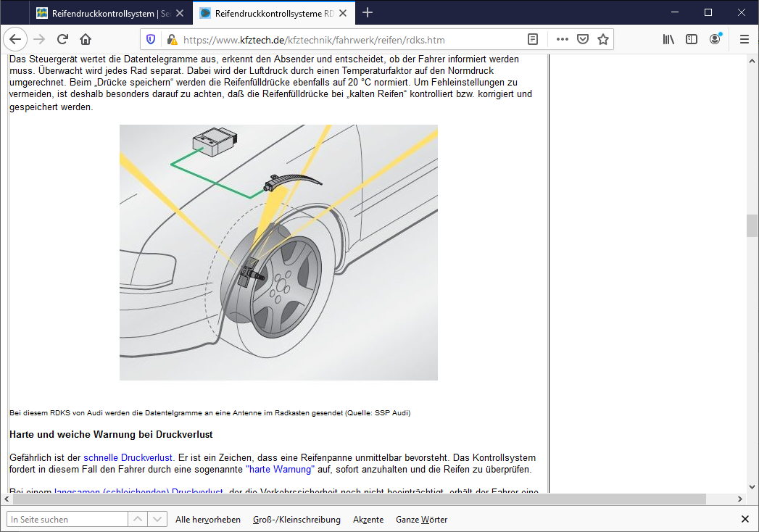Image resolution: width=759 pixels, height=532 pixels.
Task: Save page to Pocket
Action: point(583,39)
